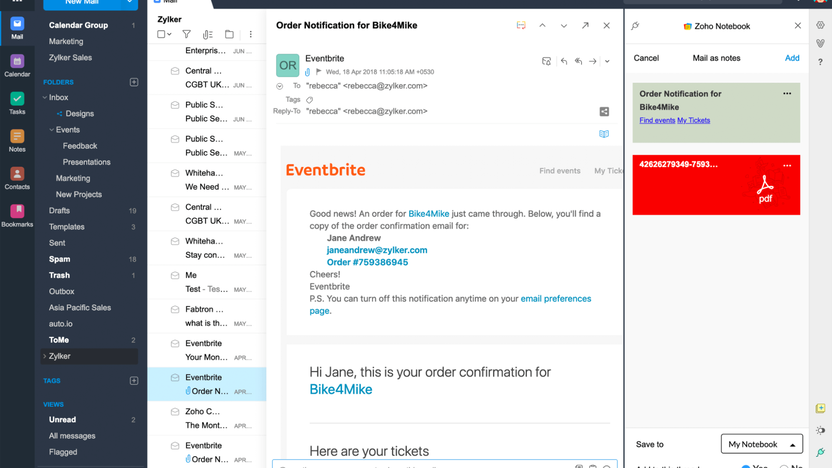The width and height of the screenshot is (832, 468).
Task: Expand email recipient details arrow
Action: [x=280, y=86]
